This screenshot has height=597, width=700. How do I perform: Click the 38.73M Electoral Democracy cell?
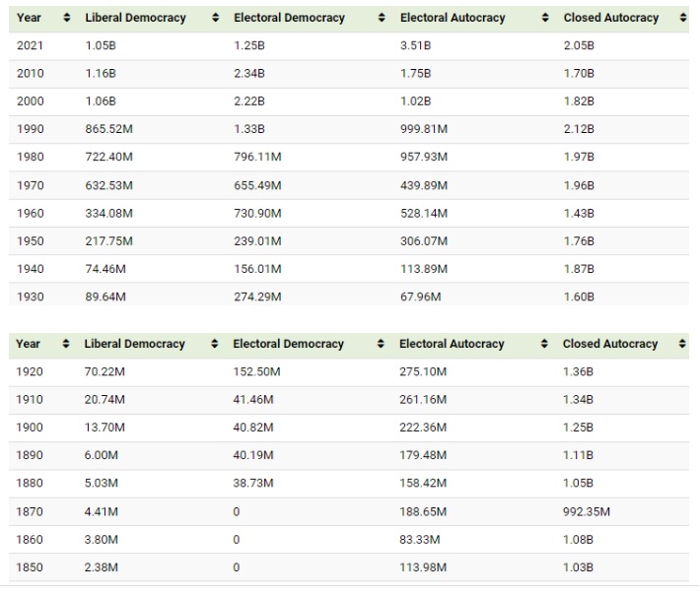coord(254,484)
